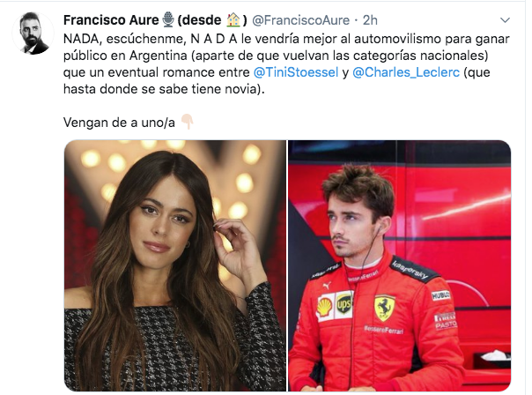Open the tweet options chevron menu

(505, 20)
